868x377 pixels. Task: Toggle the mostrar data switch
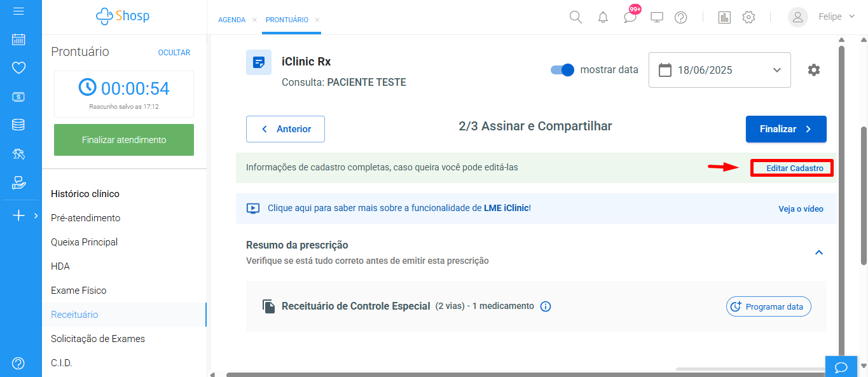tap(562, 70)
